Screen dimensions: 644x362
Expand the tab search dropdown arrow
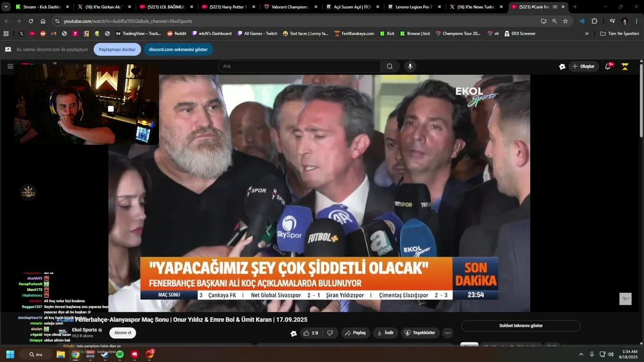[6, 7]
